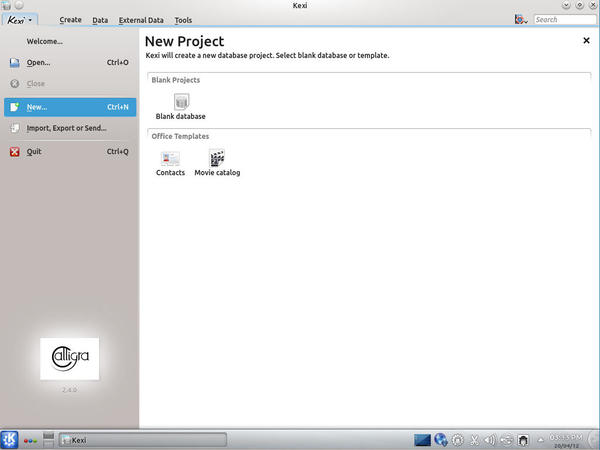Open the Create tab
The width and height of the screenshot is (600, 450).
70,20
